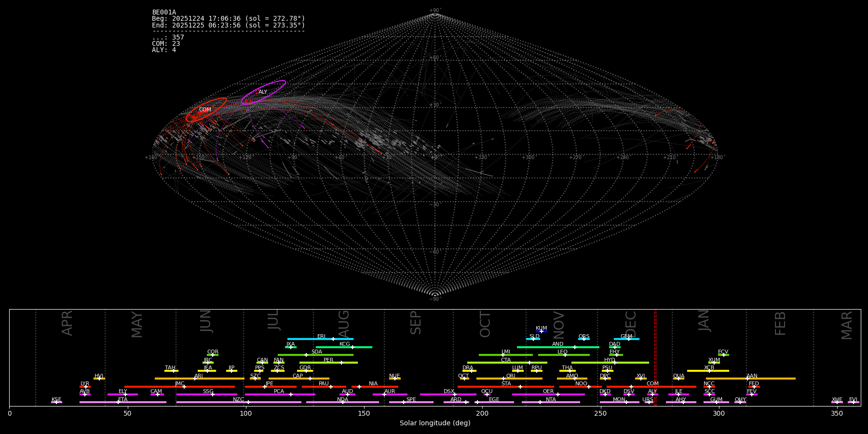Image resolution: width=868 pixels, height=434 pixels.
Task: Click the +90° label at the map top
Action: point(435,11)
